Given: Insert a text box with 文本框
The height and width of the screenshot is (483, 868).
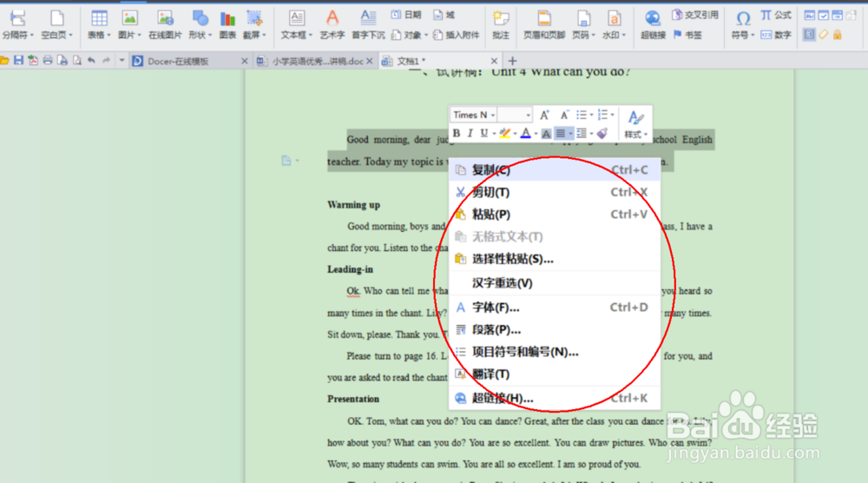Looking at the screenshot, I should pos(296,25).
